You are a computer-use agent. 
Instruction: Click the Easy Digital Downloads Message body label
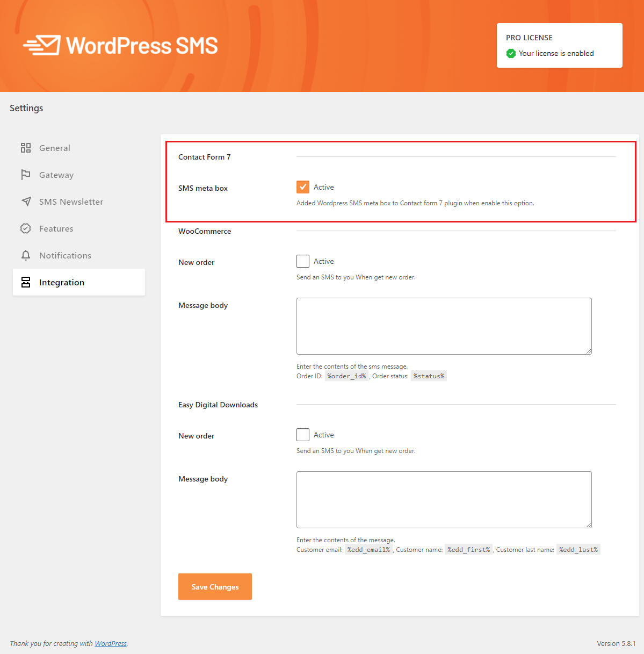pyautogui.click(x=203, y=479)
